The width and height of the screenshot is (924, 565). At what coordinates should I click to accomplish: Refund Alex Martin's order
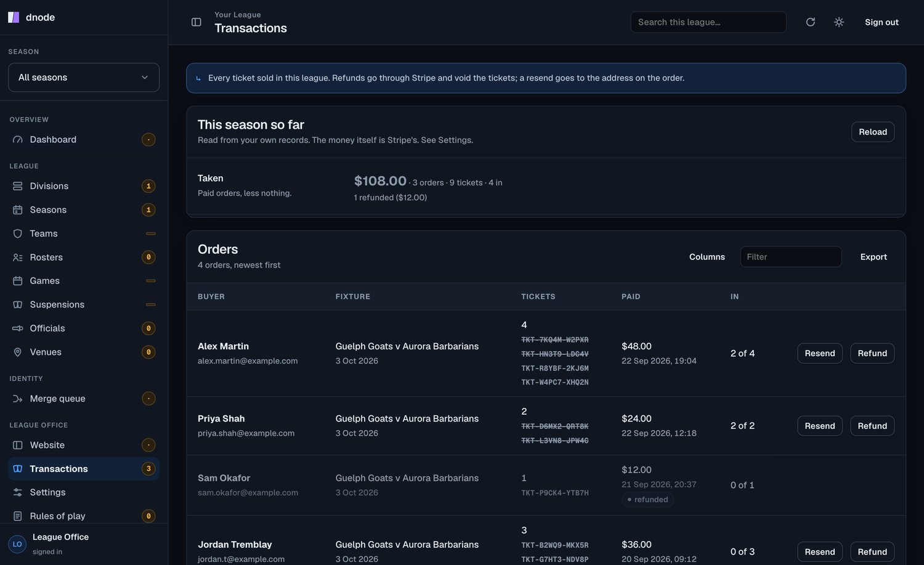872,354
